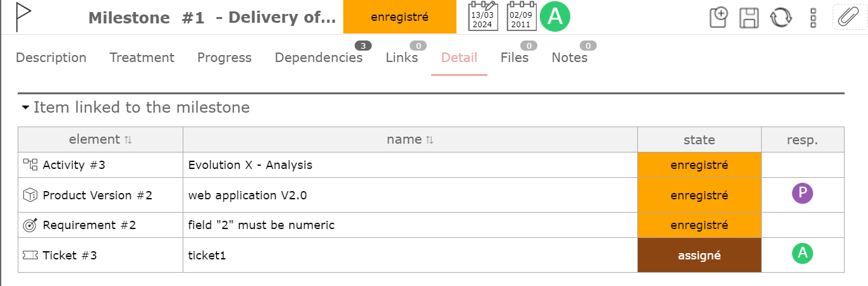Click the 02/09 2011 calendar icon
Screen dimensions: 868x286
[x=520, y=16]
